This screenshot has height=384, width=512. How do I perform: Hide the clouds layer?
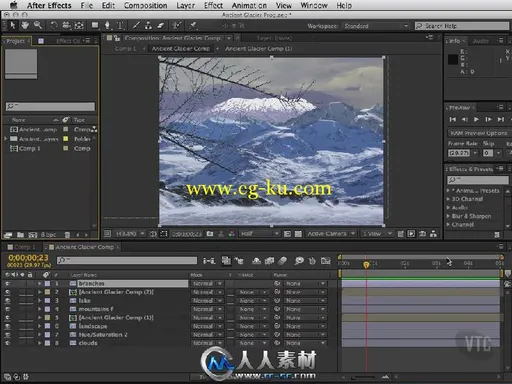[7, 343]
